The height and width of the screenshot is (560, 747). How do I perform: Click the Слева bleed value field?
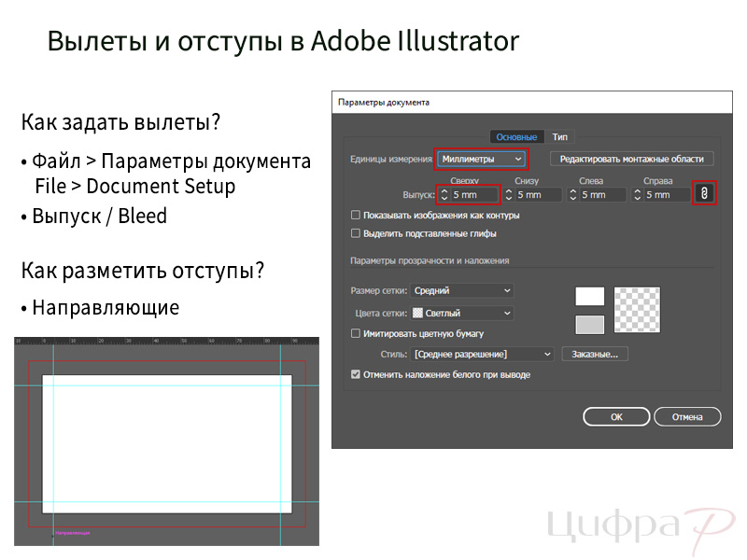(x=602, y=195)
